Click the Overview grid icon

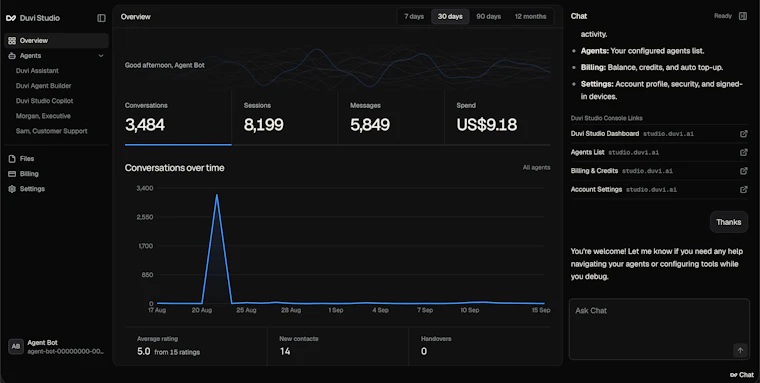tap(12, 41)
